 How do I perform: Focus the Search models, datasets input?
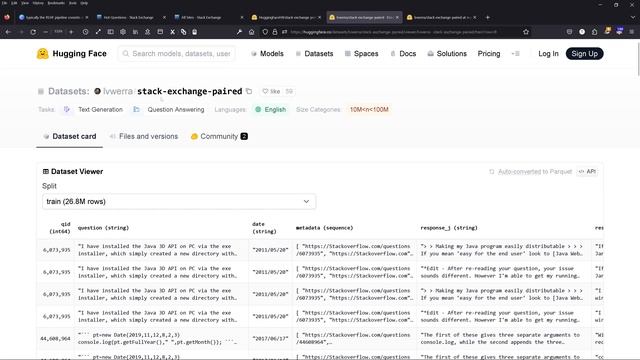pyautogui.click(x=177, y=53)
